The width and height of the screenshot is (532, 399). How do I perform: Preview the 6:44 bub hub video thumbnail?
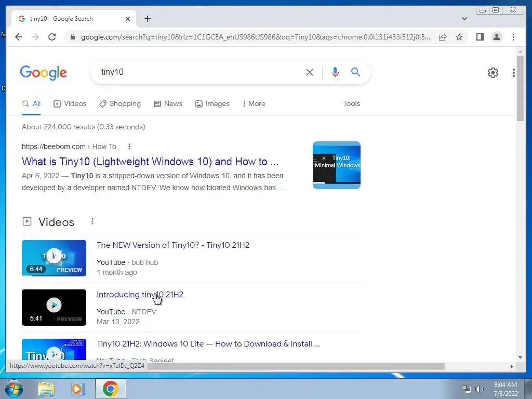point(54,258)
